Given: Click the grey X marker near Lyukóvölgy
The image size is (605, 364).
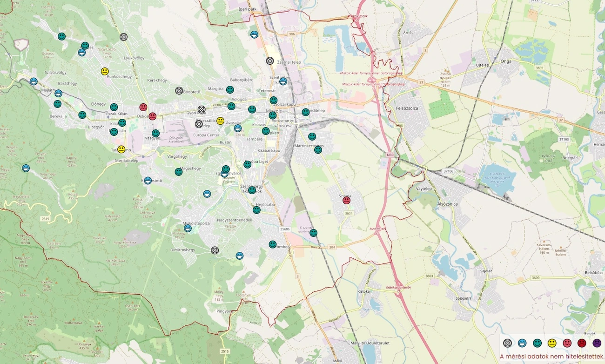Looking at the screenshot, I should [123, 37].
